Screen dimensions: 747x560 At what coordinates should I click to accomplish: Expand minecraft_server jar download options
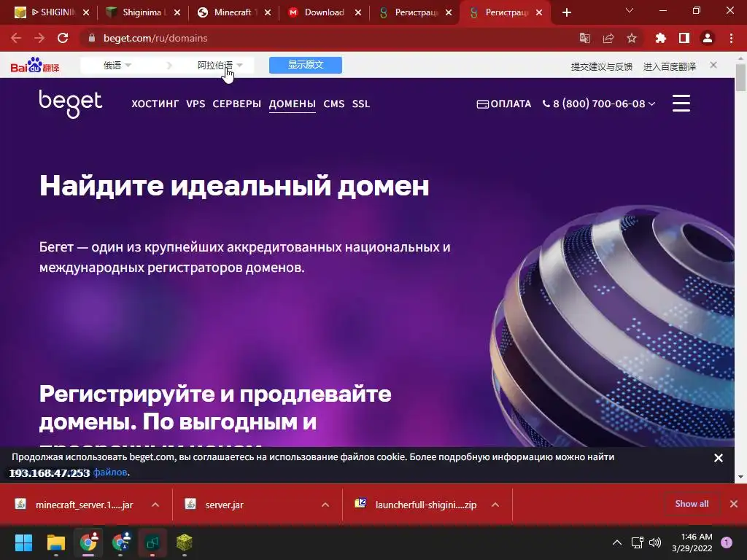[155, 505]
